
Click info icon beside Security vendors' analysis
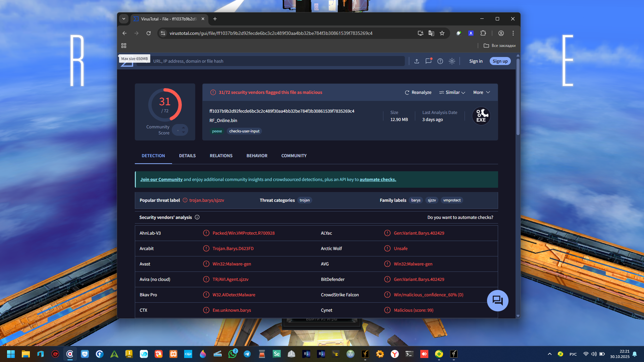pos(197,217)
